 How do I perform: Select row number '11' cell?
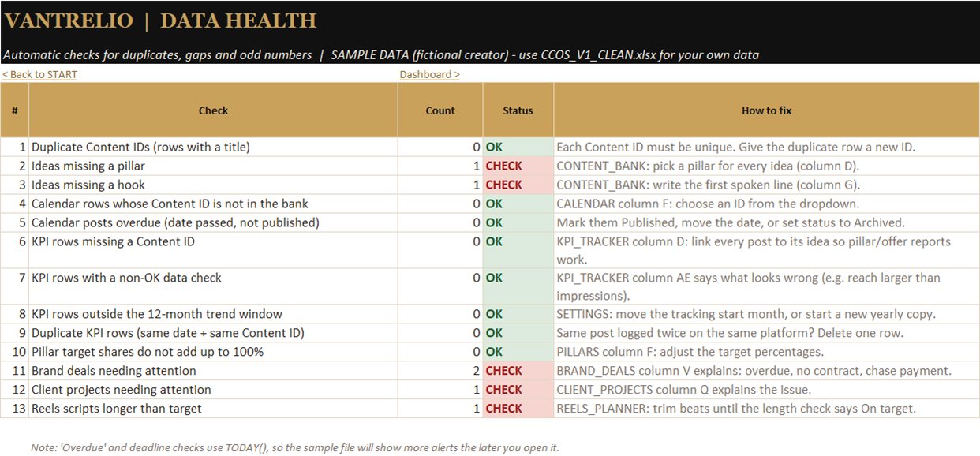tap(15, 371)
